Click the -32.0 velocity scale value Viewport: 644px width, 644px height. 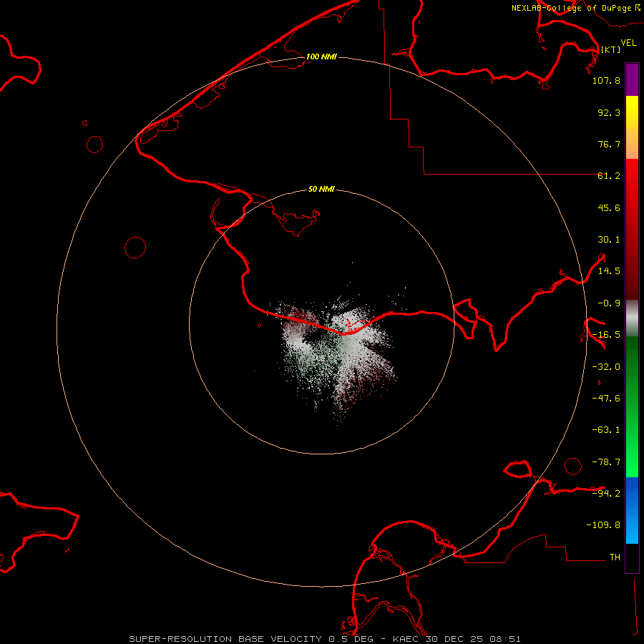pyautogui.click(x=606, y=367)
